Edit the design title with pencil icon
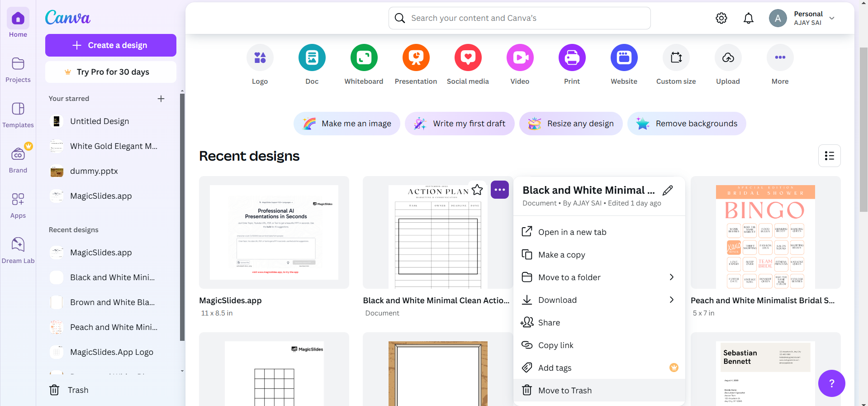Screen dimensions: 868x406 click(668, 190)
